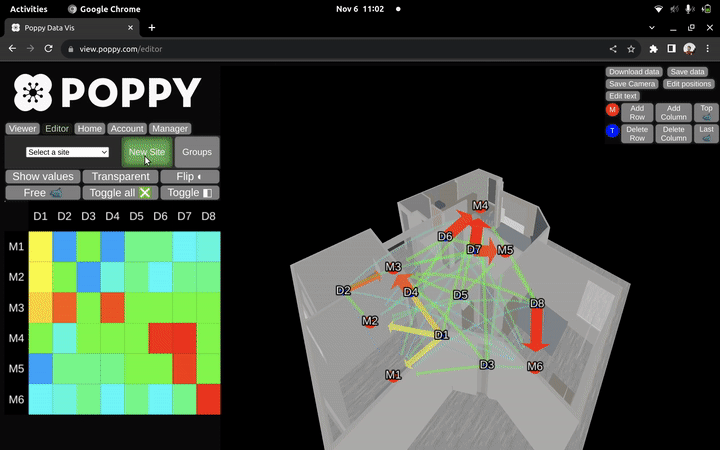
Task: Go back with browser back arrow
Action: [x=12, y=49]
